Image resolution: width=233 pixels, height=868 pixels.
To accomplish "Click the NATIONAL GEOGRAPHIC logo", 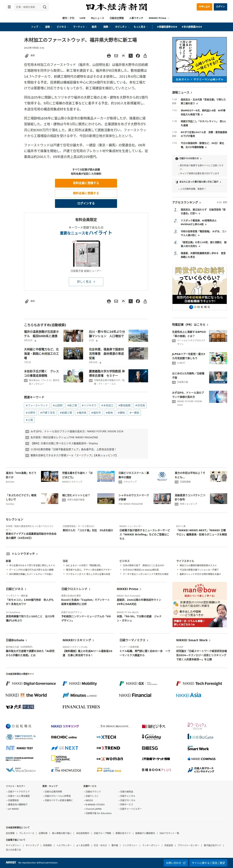I will click(61, 759).
